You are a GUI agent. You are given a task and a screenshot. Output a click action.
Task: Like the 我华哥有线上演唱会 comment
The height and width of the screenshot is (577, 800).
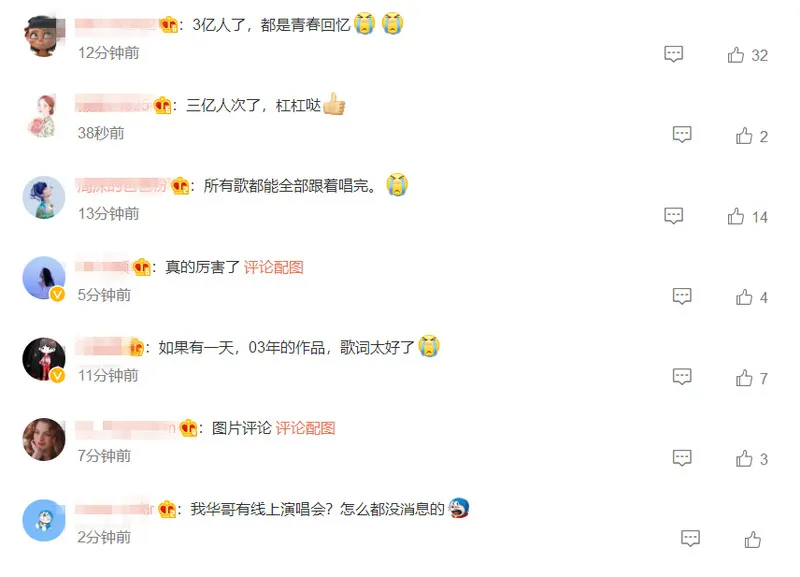click(753, 539)
